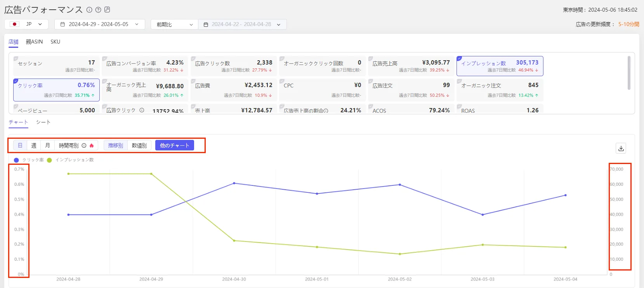Select 週 weekly granularity

[x=34, y=145]
